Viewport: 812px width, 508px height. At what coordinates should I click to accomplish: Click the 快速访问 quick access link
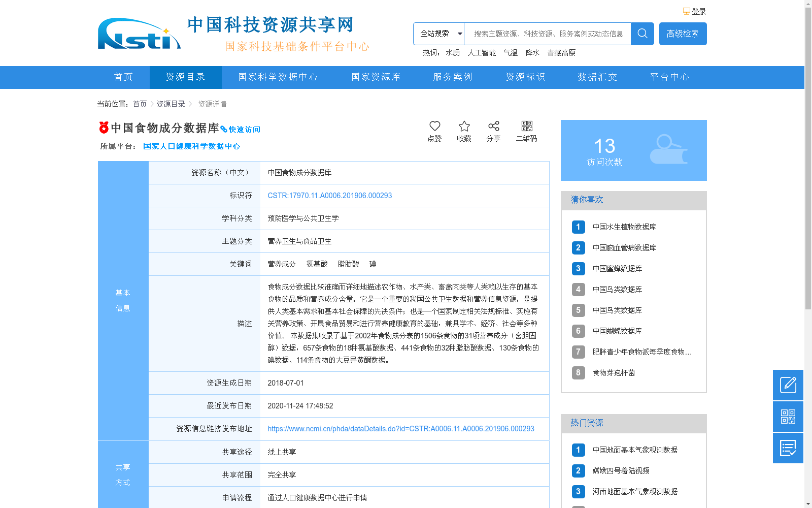click(x=244, y=130)
